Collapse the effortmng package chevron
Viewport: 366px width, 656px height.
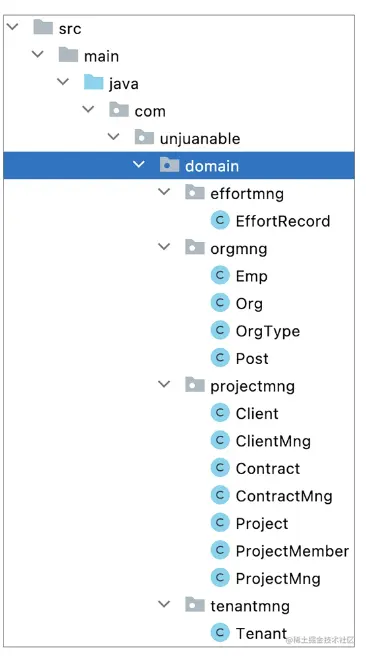pos(164,192)
